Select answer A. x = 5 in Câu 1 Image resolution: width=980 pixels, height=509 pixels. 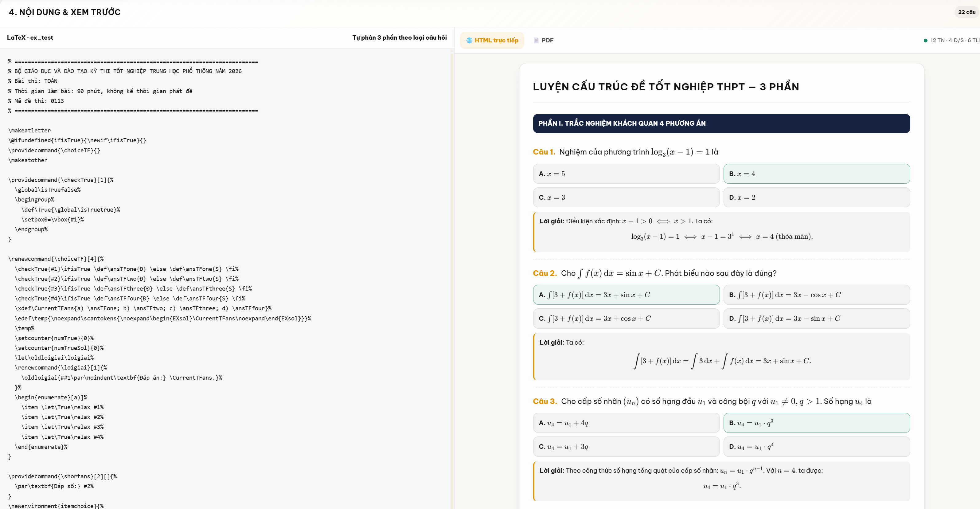626,174
